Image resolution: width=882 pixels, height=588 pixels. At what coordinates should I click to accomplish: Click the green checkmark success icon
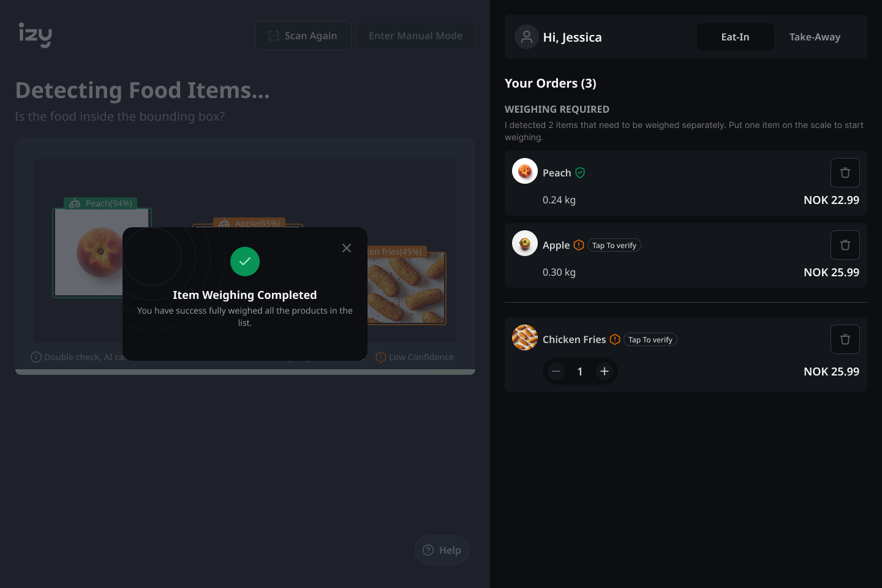pos(245,262)
